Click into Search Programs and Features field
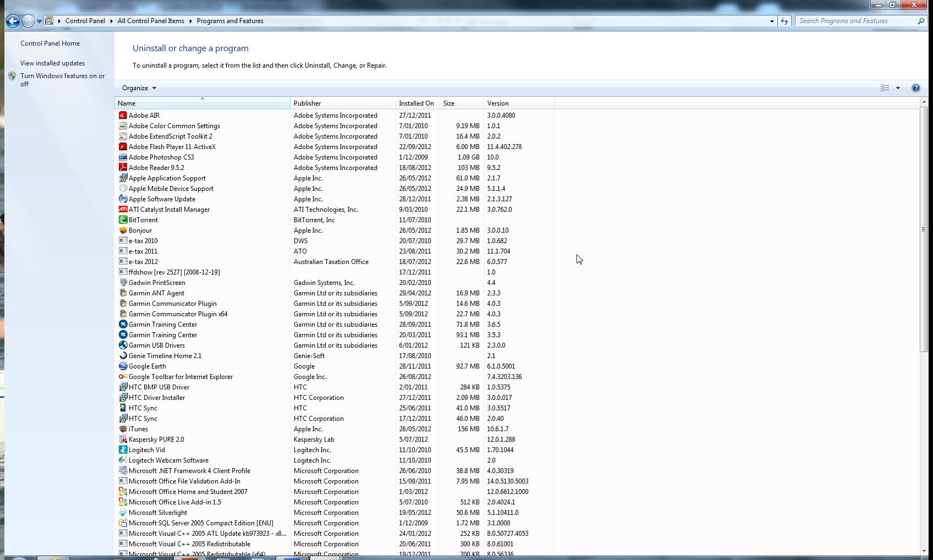This screenshot has width=933, height=560. 855,21
